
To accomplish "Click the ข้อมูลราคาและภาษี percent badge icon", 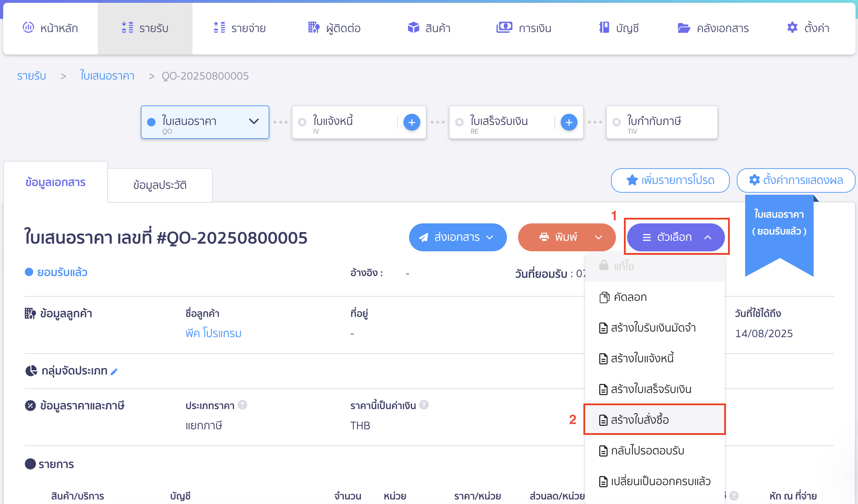I will (30, 406).
